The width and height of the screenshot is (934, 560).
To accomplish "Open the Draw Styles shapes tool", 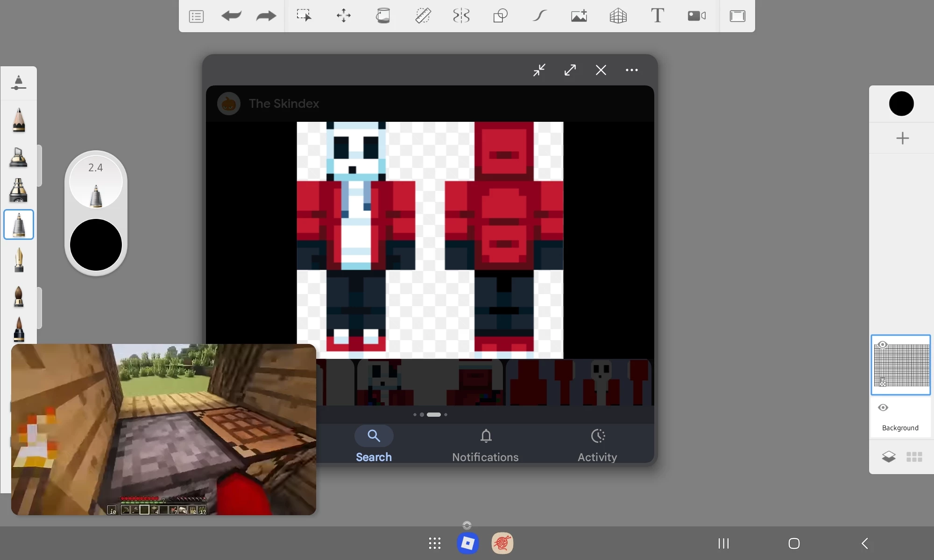I will (500, 16).
